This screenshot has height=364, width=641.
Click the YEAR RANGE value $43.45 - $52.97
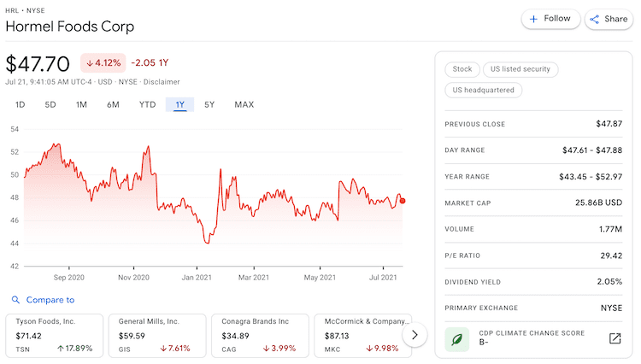pos(591,177)
